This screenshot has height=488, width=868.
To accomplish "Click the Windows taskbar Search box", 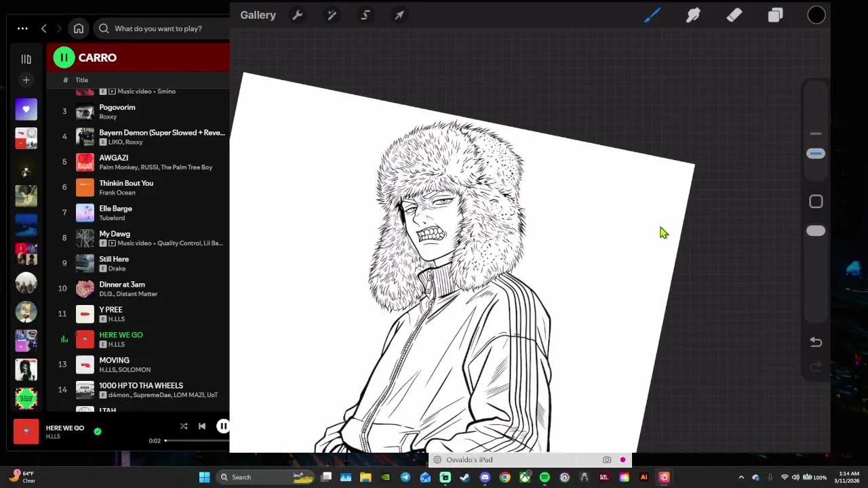I will [266, 477].
